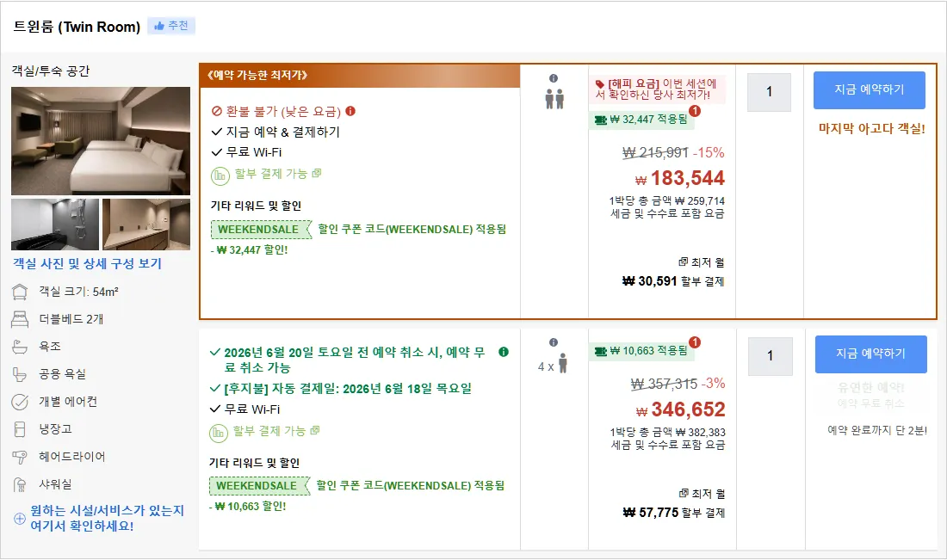This screenshot has width=947, height=560.
Task: Open the dark bathroom shower photo thumbnail
Action: [55, 225]
